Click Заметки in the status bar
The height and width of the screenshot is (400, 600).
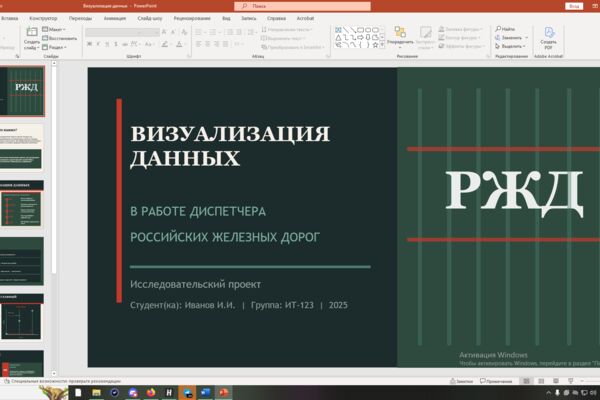[461, 381]
